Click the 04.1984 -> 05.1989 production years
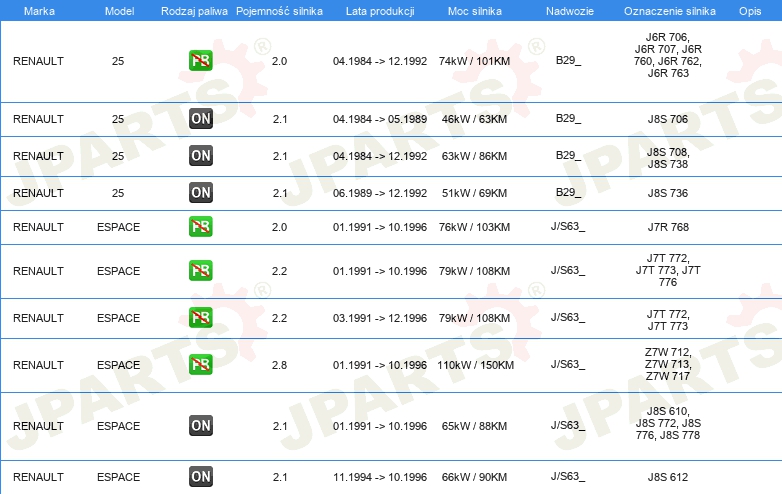782x494 pixels. click(x=380, y=119)
